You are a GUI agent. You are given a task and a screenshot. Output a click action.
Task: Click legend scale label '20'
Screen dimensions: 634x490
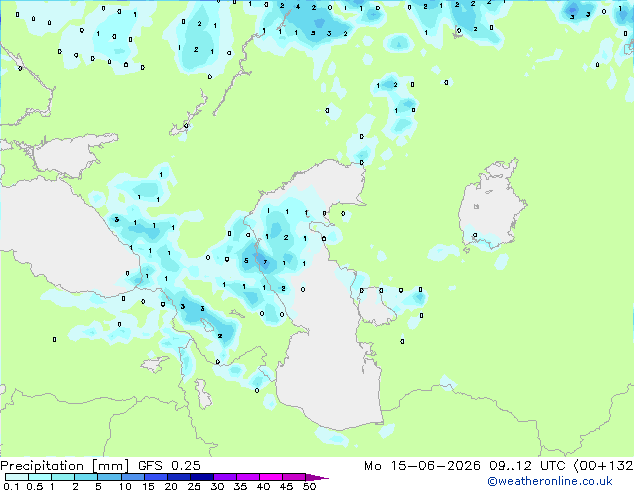coord(171,486)
